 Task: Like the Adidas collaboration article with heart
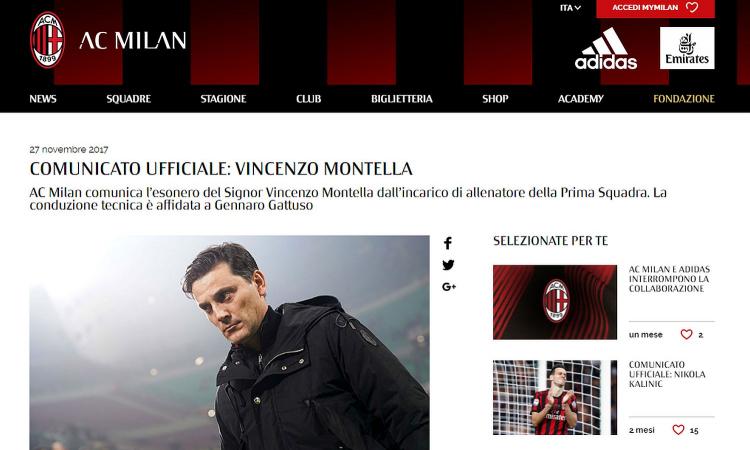[686, 334]
